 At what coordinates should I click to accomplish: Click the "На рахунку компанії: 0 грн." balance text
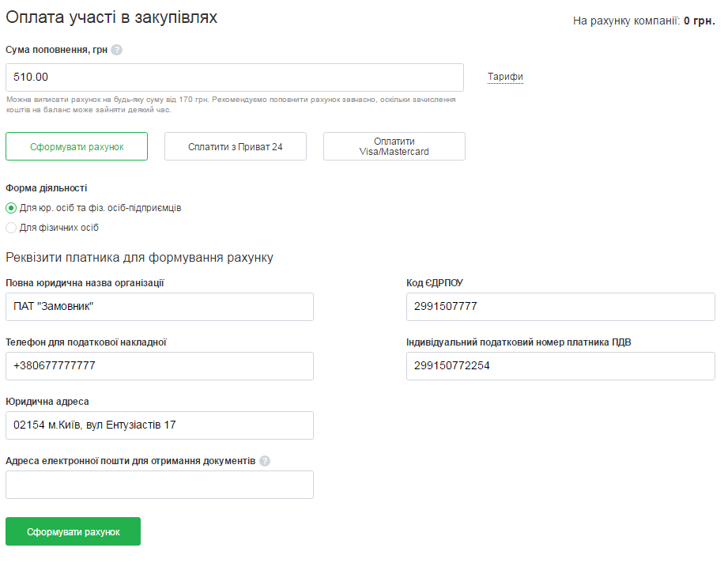[643, 21]
